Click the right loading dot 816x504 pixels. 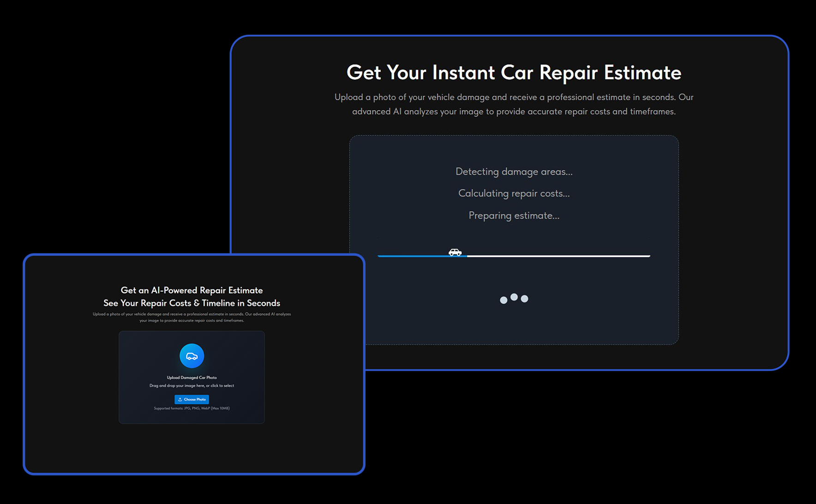[x=524, y=299]
